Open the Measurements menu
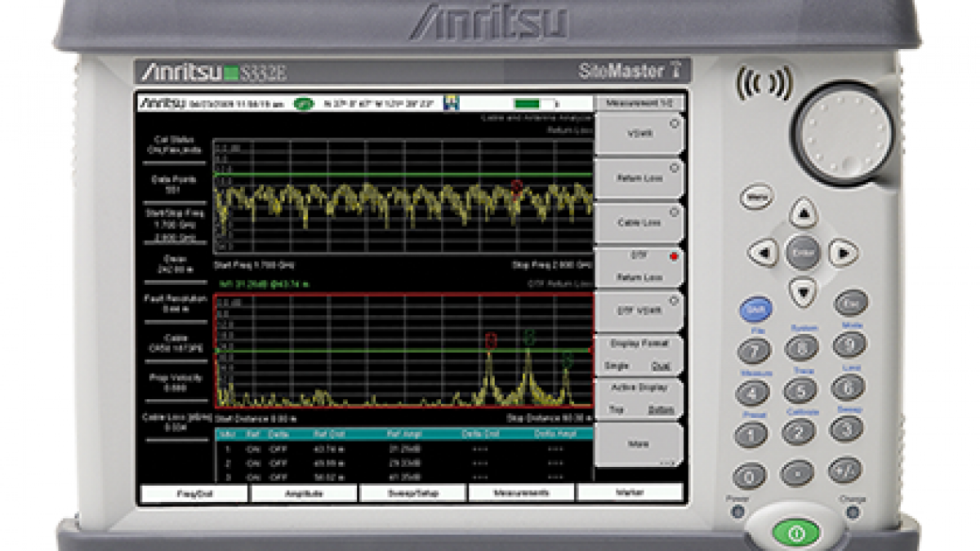Viewport: 980px width, 551px height. click(x=521, y=493)
